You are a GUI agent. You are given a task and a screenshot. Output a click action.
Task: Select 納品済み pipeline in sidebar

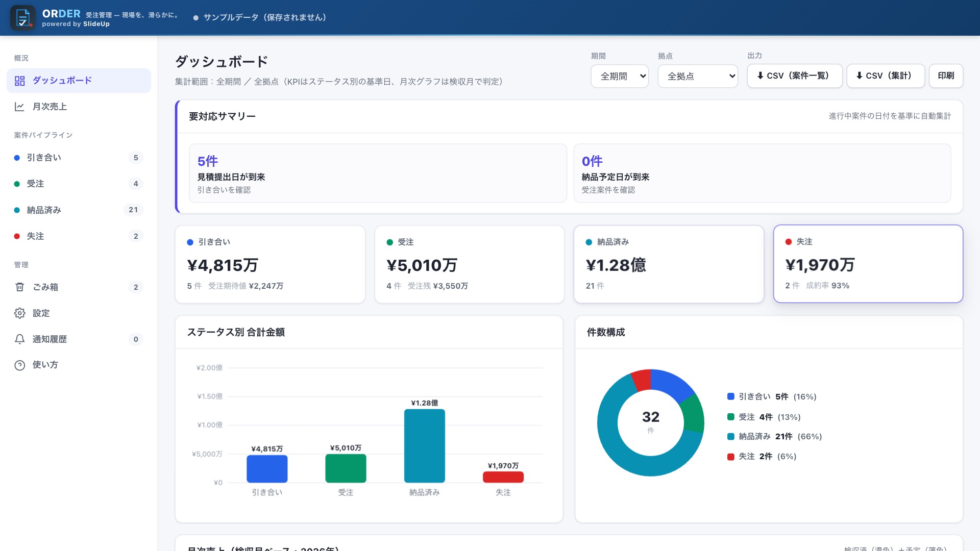pyautogui.click(x=79, y=210)
